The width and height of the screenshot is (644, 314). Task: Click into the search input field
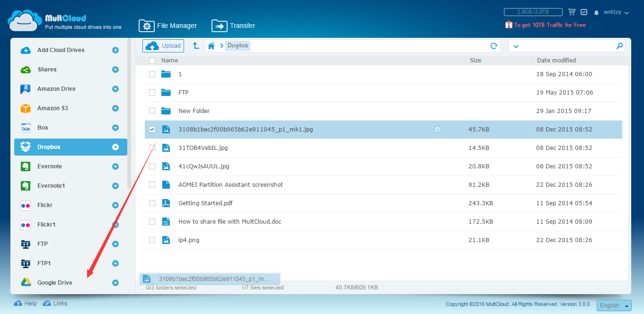(567, 46)
